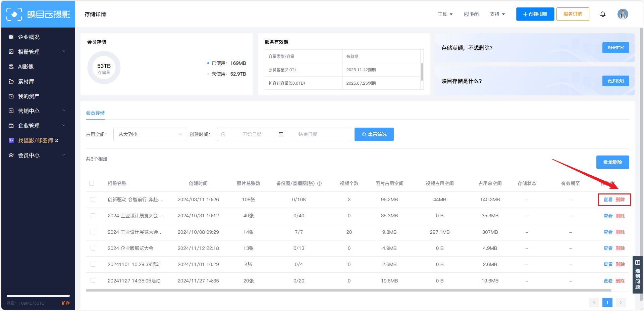The image size is (644, 311).
Task: Open the 遇到问题 help widget
Action: tap(638, 275)
